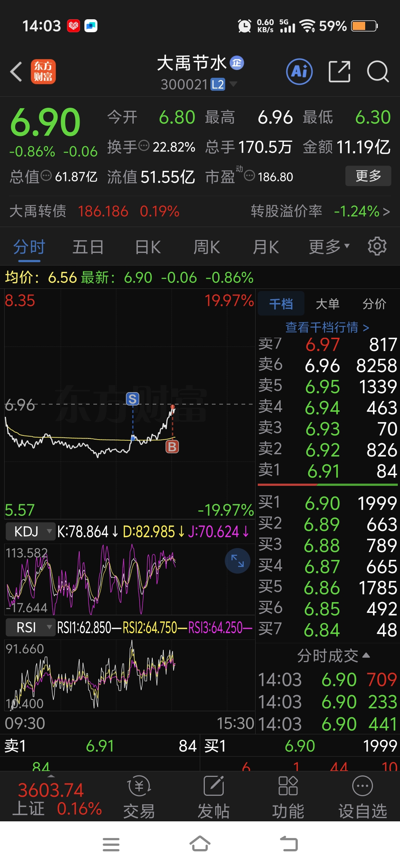The image size is (400, 868).
Task: Tap the 买3 row at 6.88
Action: coord(328,545)
